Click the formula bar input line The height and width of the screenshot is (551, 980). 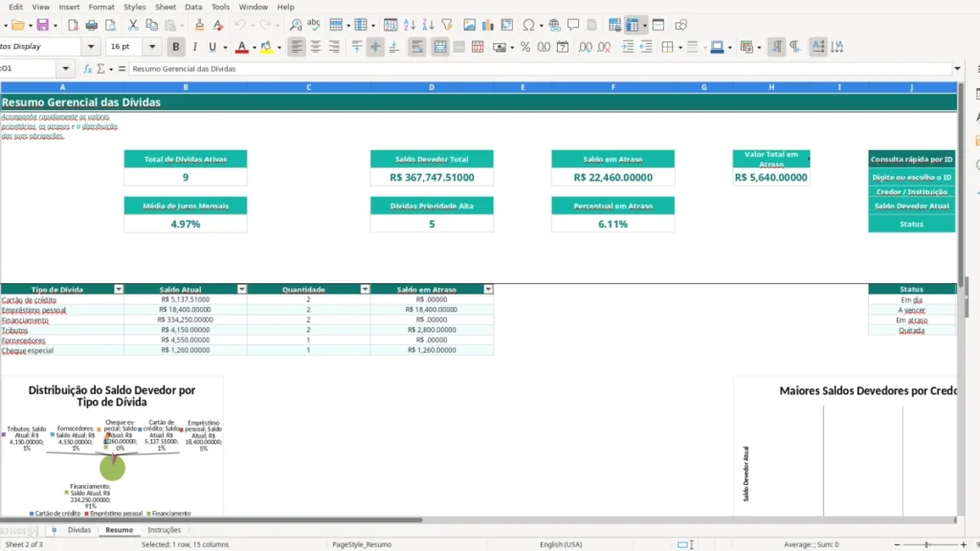tap(541, 69)
